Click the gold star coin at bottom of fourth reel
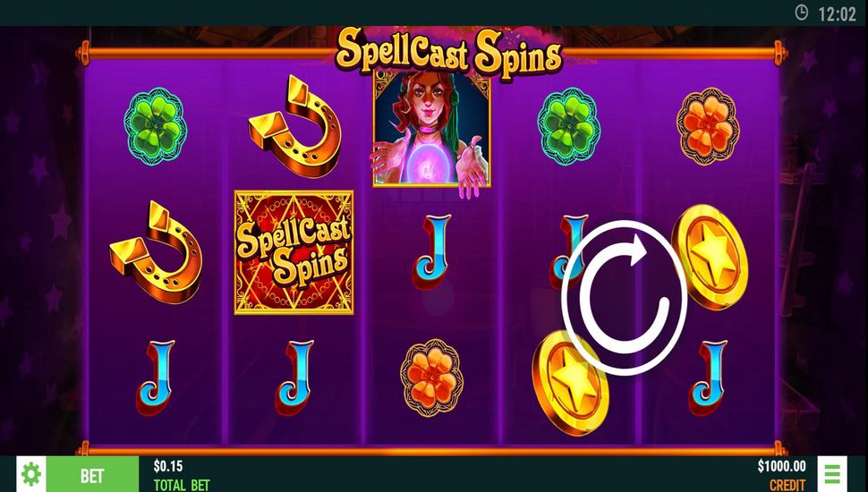The image size is (868, 492). (x=570, y=383)
